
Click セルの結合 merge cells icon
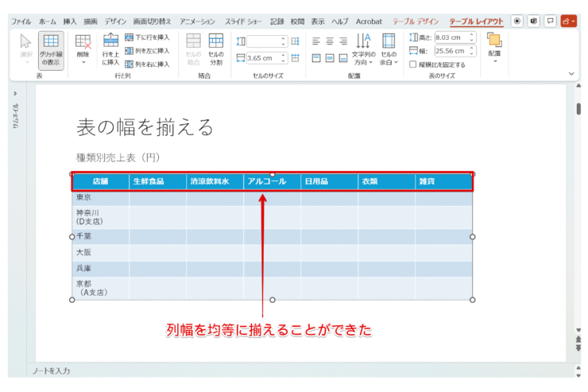pyautogui.click(x=194, y=49)
